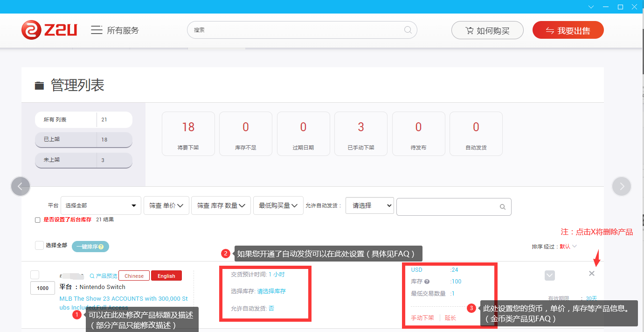Open the 允许自动发货 请选择 dropdown
This screenshot has width=644, height=332.
pyautogui.click(x=369, y=205)
